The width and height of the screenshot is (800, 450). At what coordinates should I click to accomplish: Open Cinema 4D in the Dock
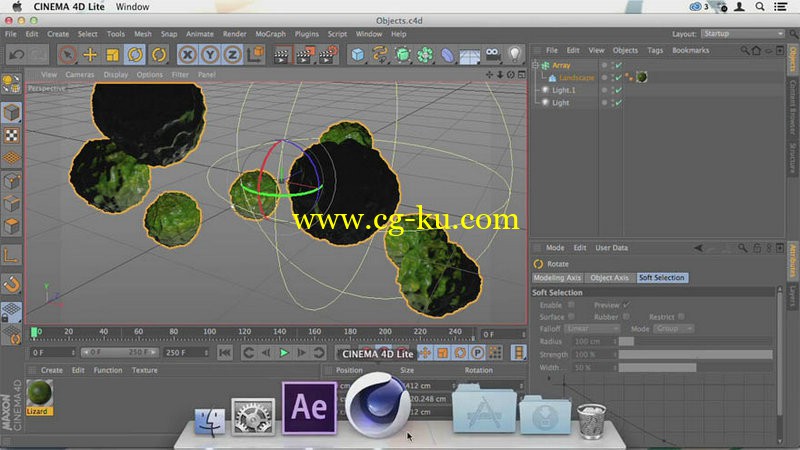(378, 407)
